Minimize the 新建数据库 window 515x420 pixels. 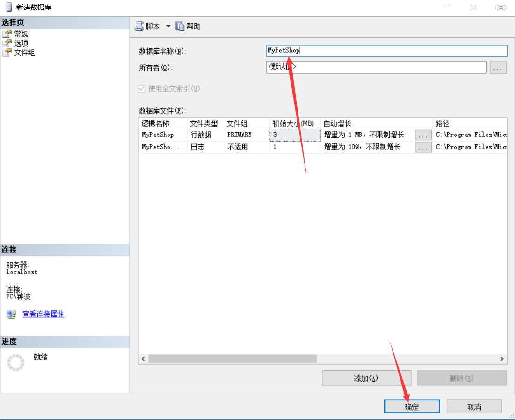447,7
